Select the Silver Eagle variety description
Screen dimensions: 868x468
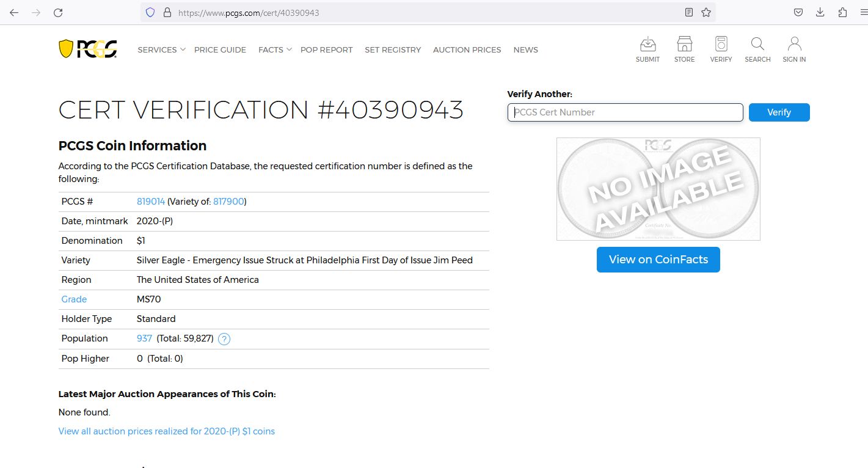(x=305, y=260)
